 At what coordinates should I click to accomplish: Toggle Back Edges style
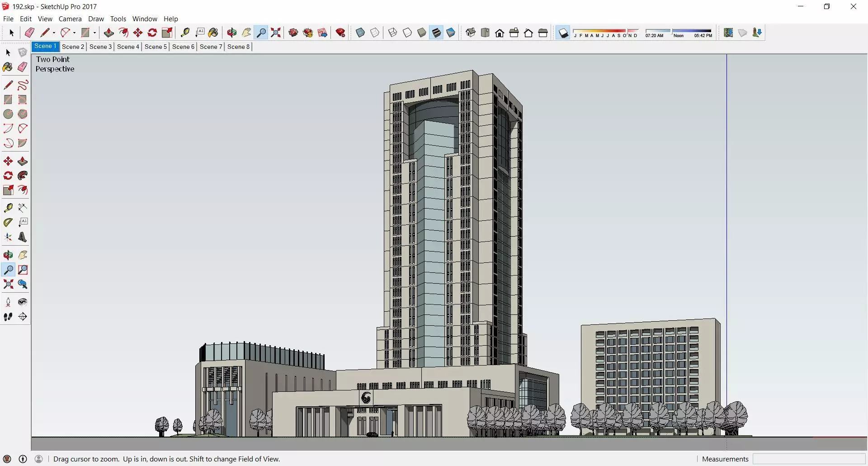tap(375, 33)
